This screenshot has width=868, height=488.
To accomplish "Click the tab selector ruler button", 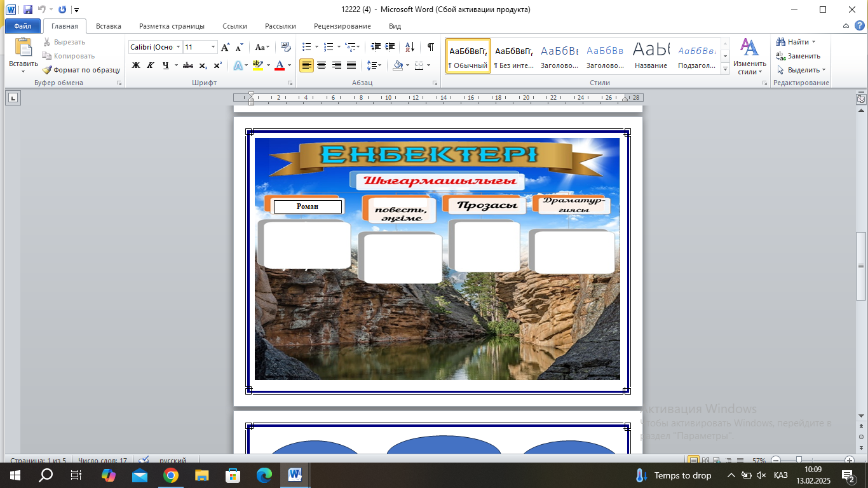I will (13, 98).
